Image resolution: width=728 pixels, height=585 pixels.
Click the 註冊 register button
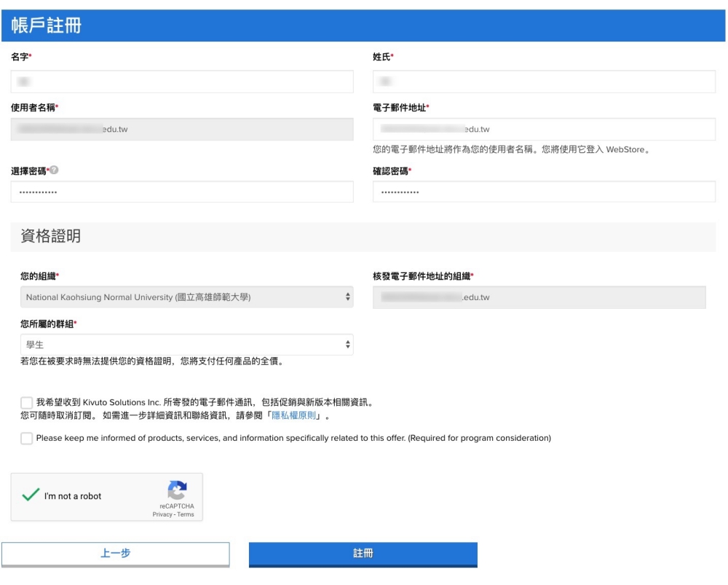tap(363, 554)
